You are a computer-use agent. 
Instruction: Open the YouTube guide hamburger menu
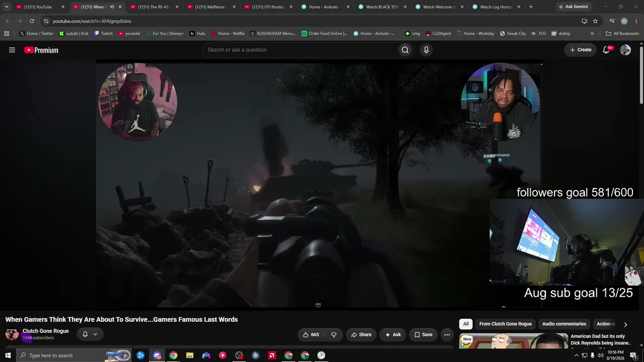click(x=12, y=50)
